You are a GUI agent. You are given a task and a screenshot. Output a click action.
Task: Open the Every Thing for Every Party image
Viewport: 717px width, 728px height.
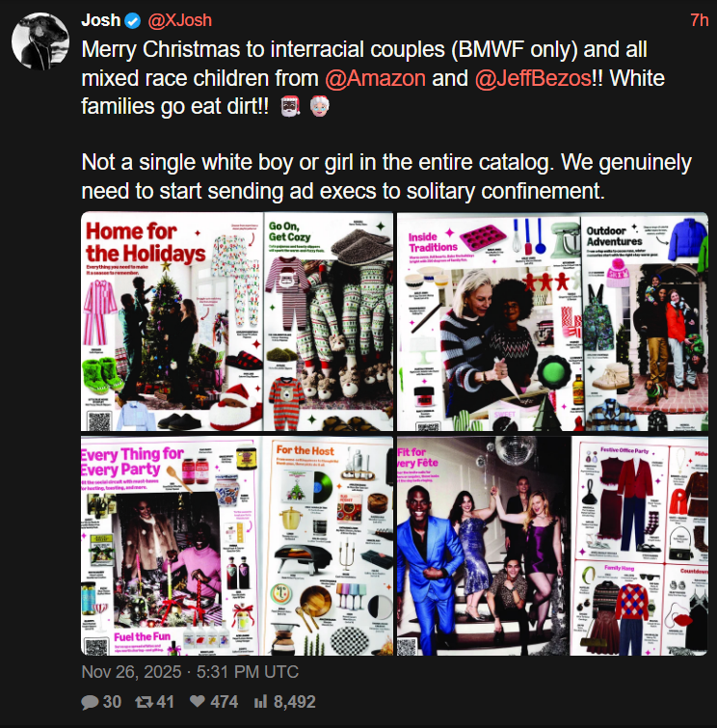tap(237, 546)
